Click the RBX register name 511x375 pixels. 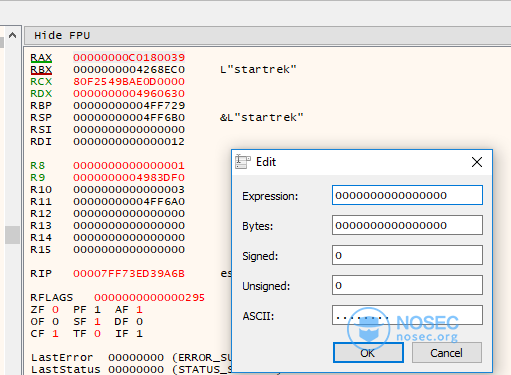click(41, 70)
